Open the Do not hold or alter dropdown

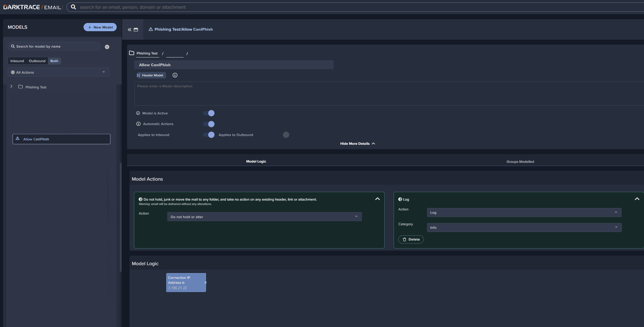pyautogui.click(x=264, y=217)
